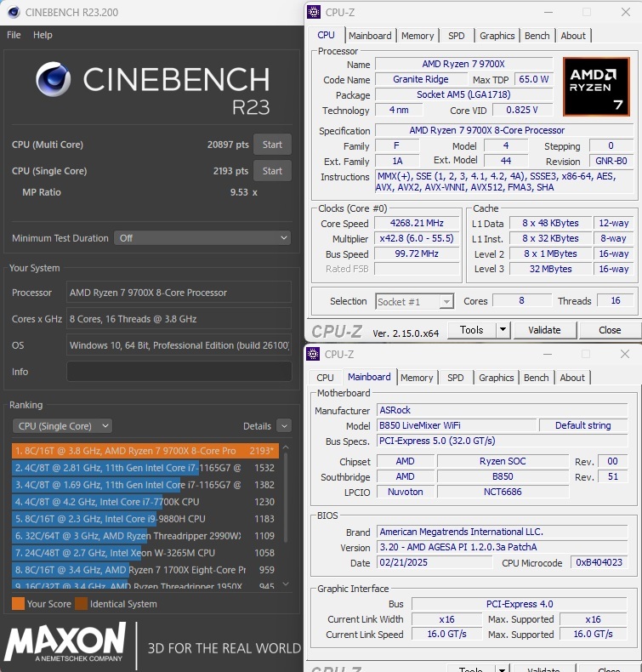Start the CPU (Multi Core) test
The image size is (642, 672).
pos(272,145)
